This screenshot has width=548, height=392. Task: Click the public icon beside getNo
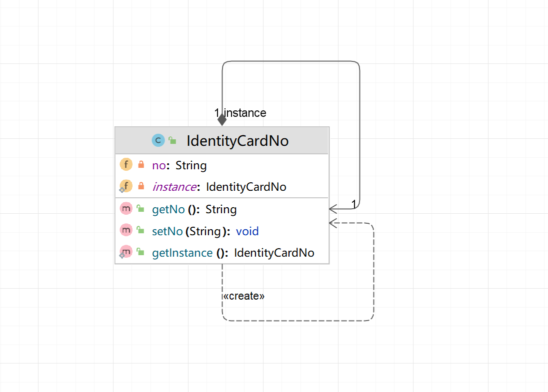140,209
